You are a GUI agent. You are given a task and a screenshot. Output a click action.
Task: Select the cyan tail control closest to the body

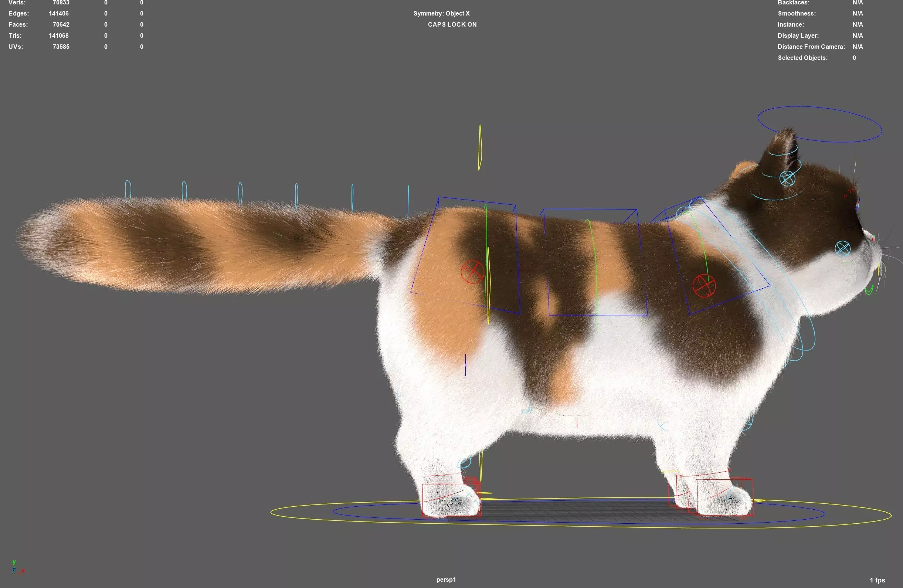coord(408,202)
